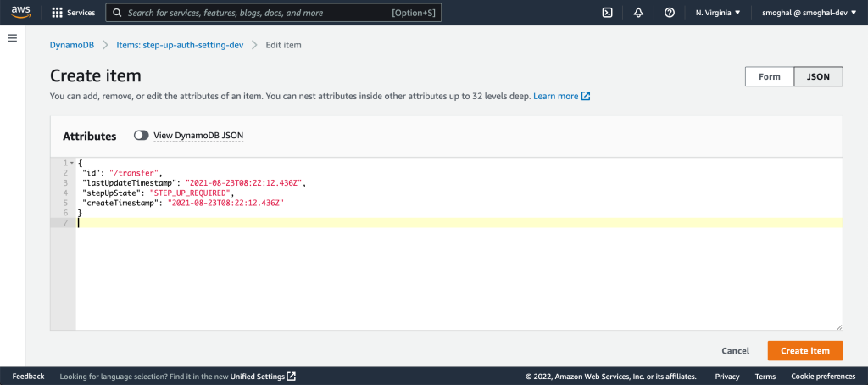Click line number 3 in the gutter
Image resolution: width=868 pixels, height=385 pixels.
tap(65, 183)
